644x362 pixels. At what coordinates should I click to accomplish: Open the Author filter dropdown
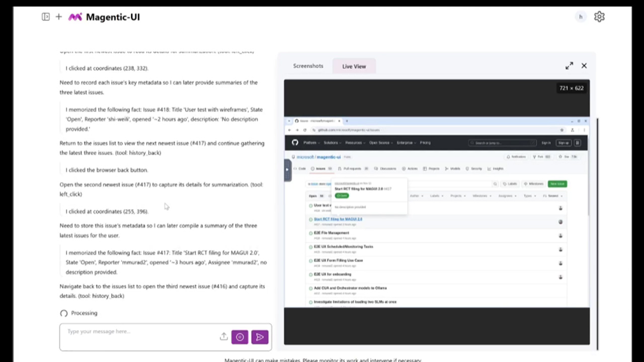[417, 196]
